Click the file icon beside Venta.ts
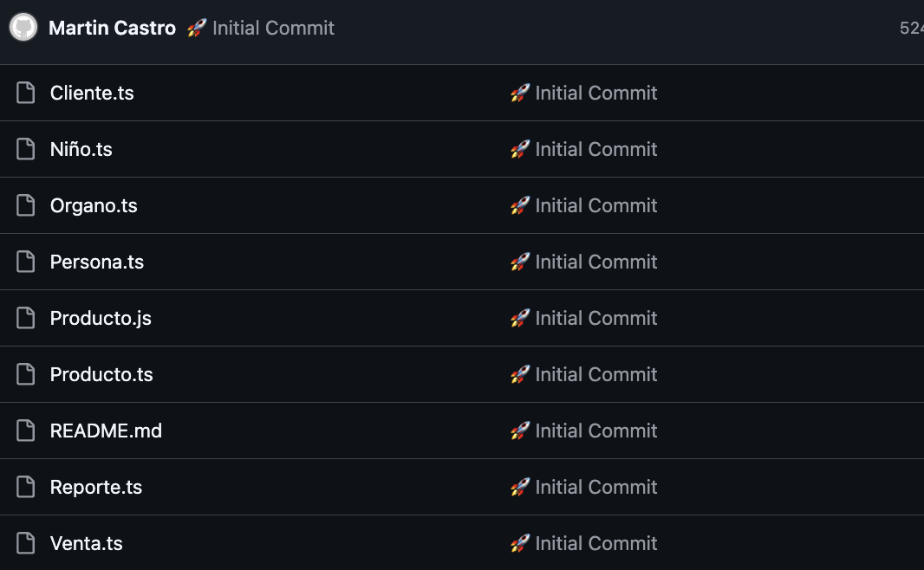The image size is (924, 570). [26, 543]
